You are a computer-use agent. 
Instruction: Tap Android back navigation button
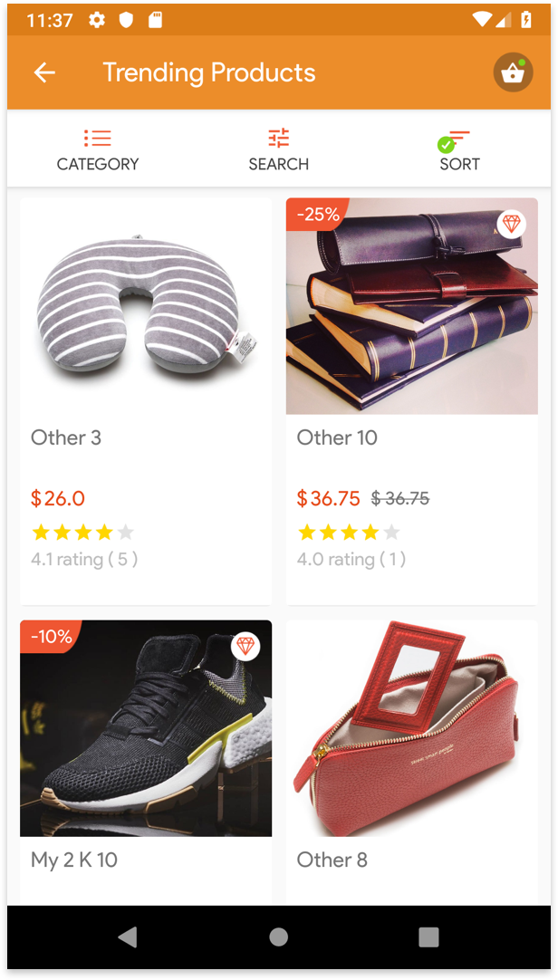point(128,937)
